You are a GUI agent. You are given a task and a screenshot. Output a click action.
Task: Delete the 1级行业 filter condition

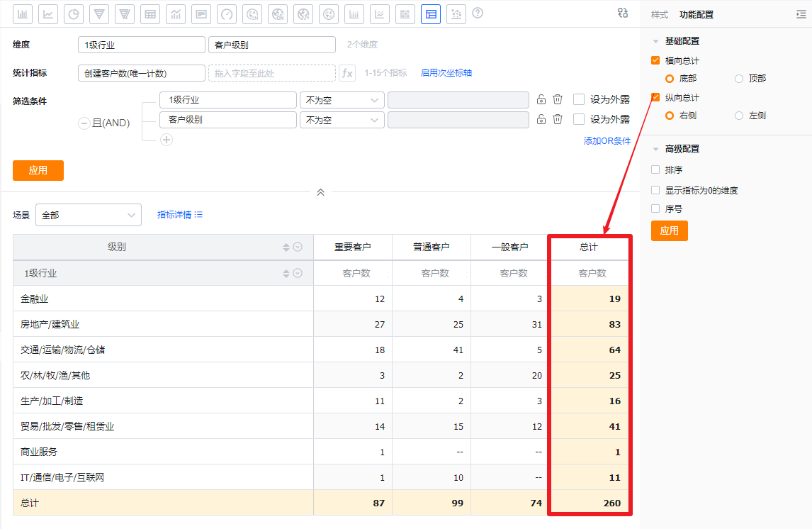(558, 100)
